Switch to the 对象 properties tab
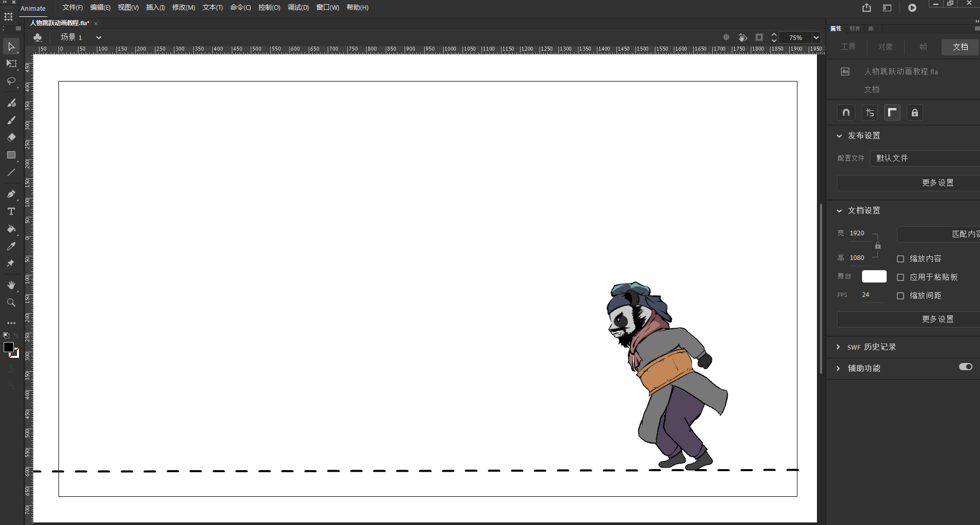This screenshot has width=980, height=525. (x=886, y=47)
